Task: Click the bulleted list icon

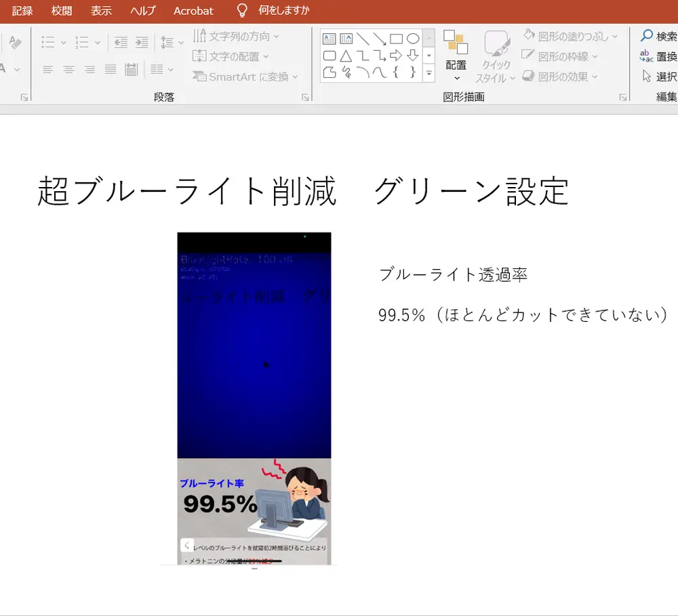Action: [x=48, y=42]
